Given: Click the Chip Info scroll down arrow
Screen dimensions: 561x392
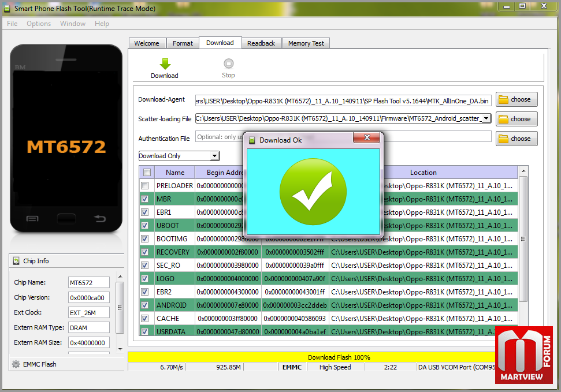Looking at the screenshot, I should click(120, 349).
